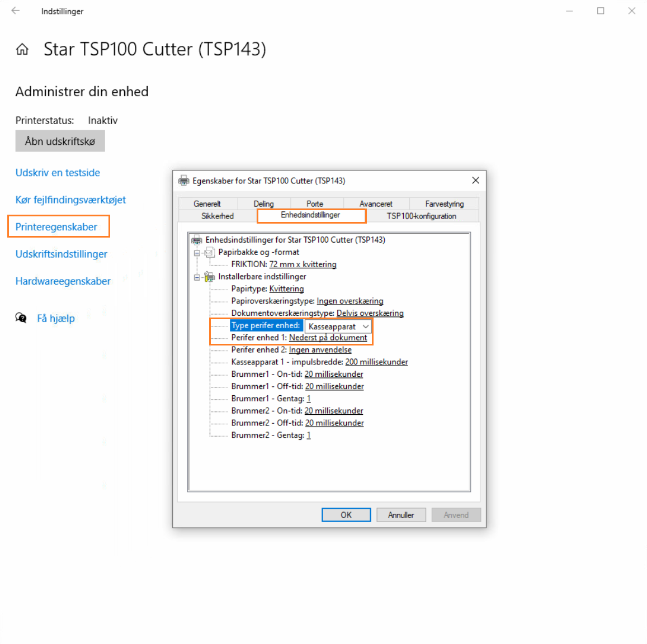The image size is (647, 644).
Task: Select the Installerbare indstillinger label
Action: coord(262,276)
